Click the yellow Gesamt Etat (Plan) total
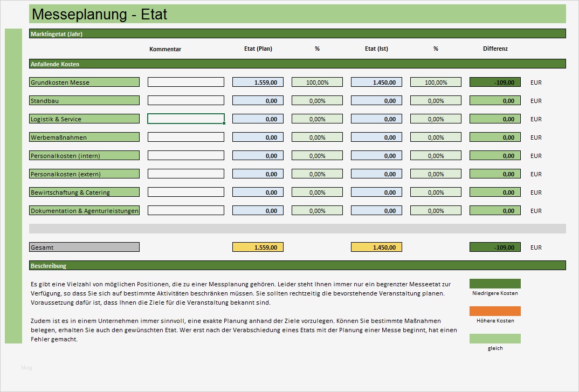Image resolution: width=579 pixels, height=392 pixels. coord(258,247)
